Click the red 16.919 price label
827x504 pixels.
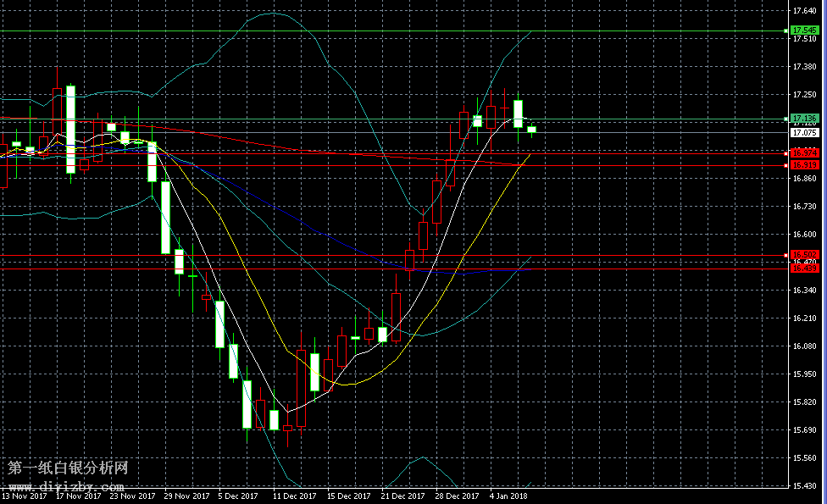click(x=803, y=165)
